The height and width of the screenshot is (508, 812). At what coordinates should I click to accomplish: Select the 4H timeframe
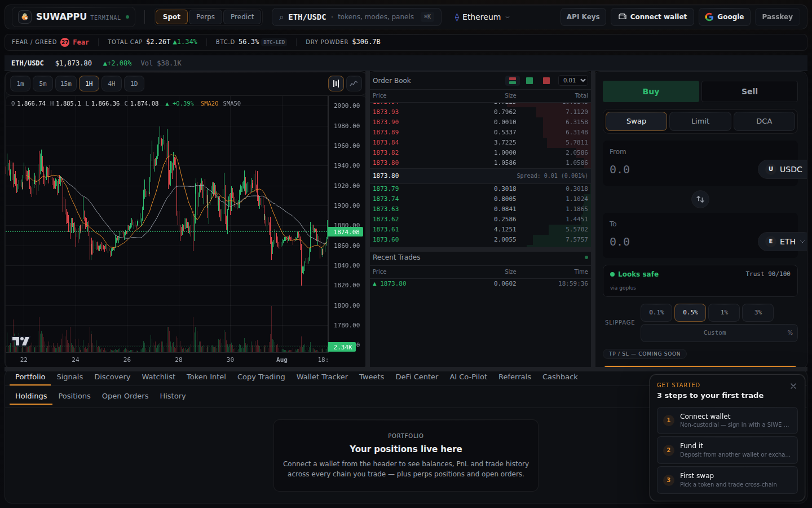click(112, 84)
